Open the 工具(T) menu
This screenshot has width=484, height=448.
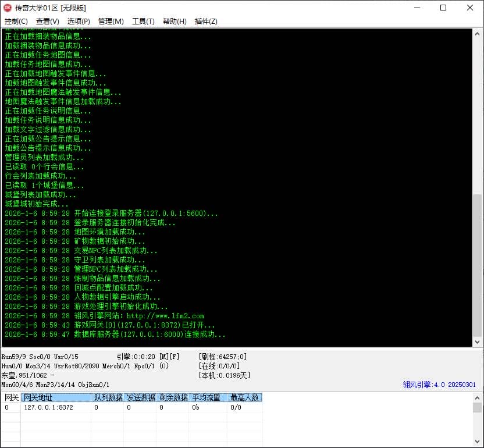pyautogui.click(x=143, y=22)
